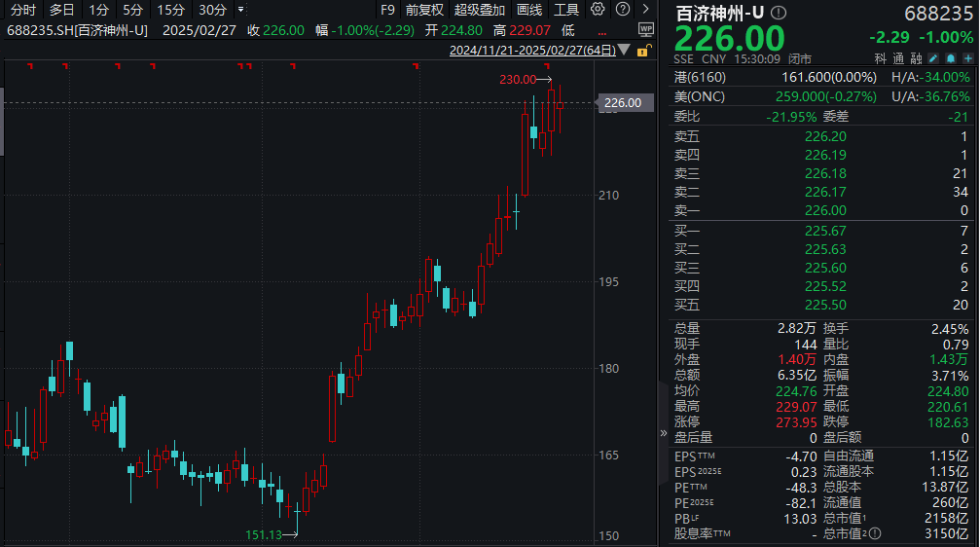Click the 融 margin tag
980x547 pixels.
pos(916,58)
